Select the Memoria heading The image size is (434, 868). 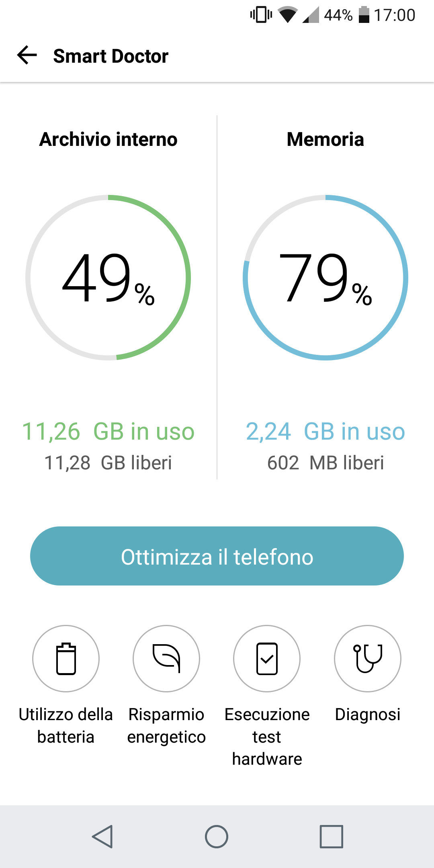325,139
